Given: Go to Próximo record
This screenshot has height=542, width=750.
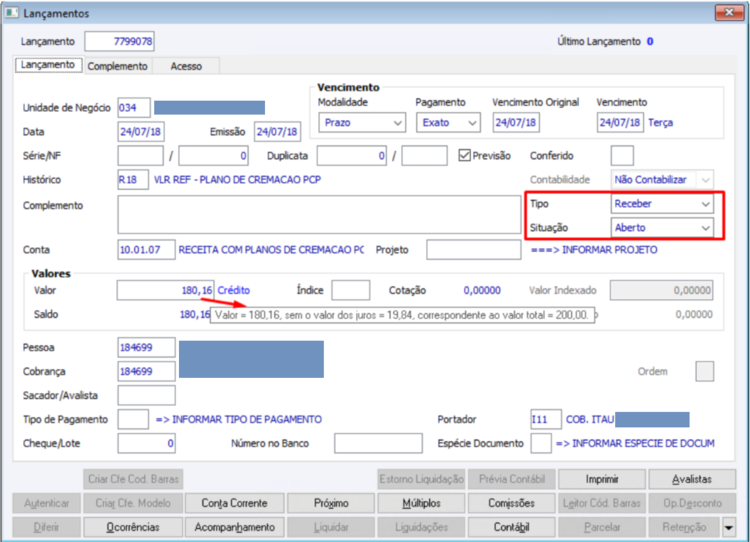Looking at the screenshot, I should click(331, 503).
